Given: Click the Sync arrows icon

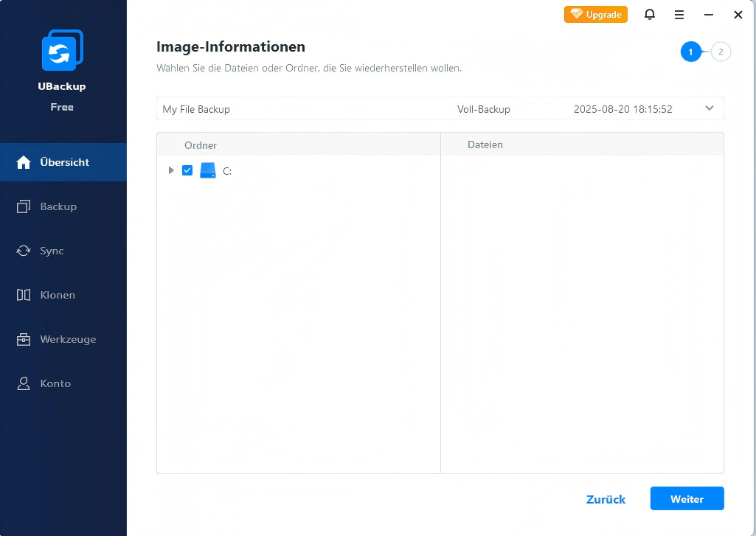Looking at the screenshot, I should click(x=24, y=251).
